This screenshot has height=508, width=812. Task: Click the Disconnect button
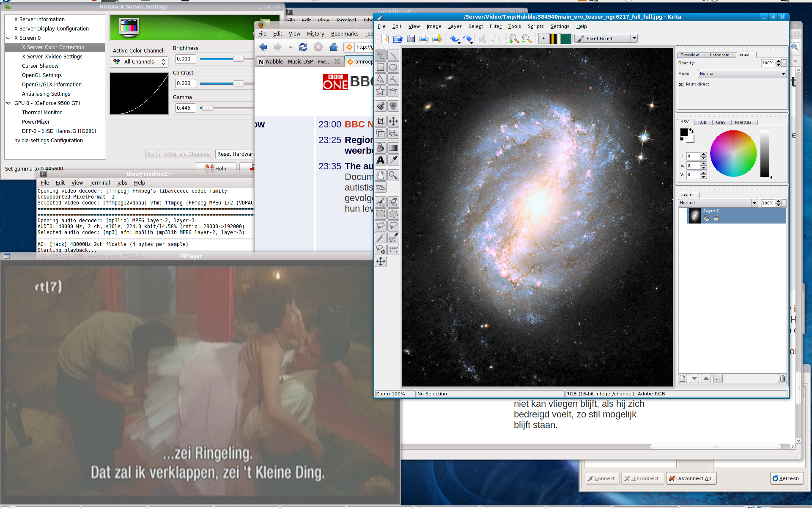pos(642,478)
